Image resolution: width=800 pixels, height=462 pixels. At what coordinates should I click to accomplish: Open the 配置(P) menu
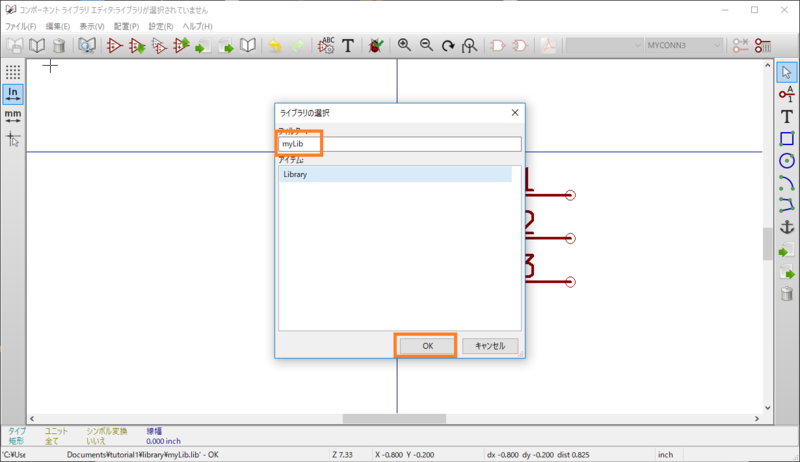tap(126, 26)
